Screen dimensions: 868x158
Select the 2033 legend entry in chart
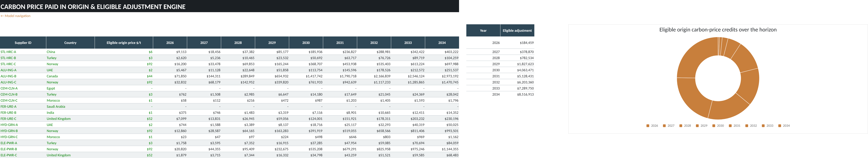(x=768, y=126)
